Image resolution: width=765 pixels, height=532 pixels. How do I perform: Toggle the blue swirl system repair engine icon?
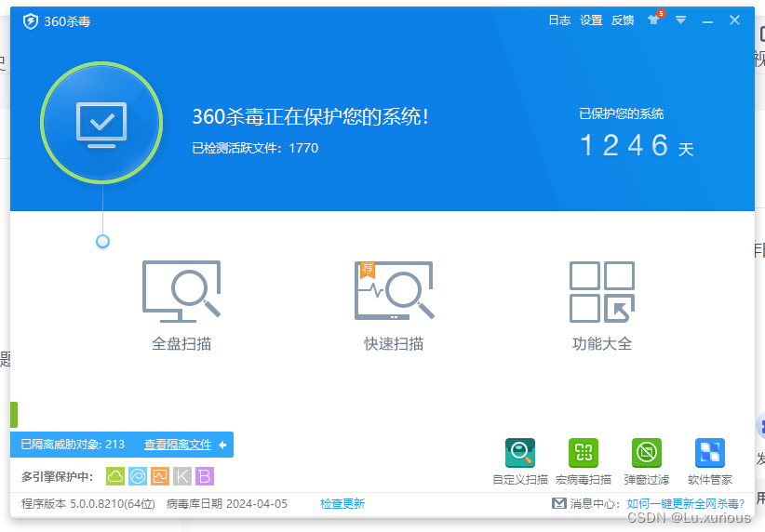pos(138,476)
